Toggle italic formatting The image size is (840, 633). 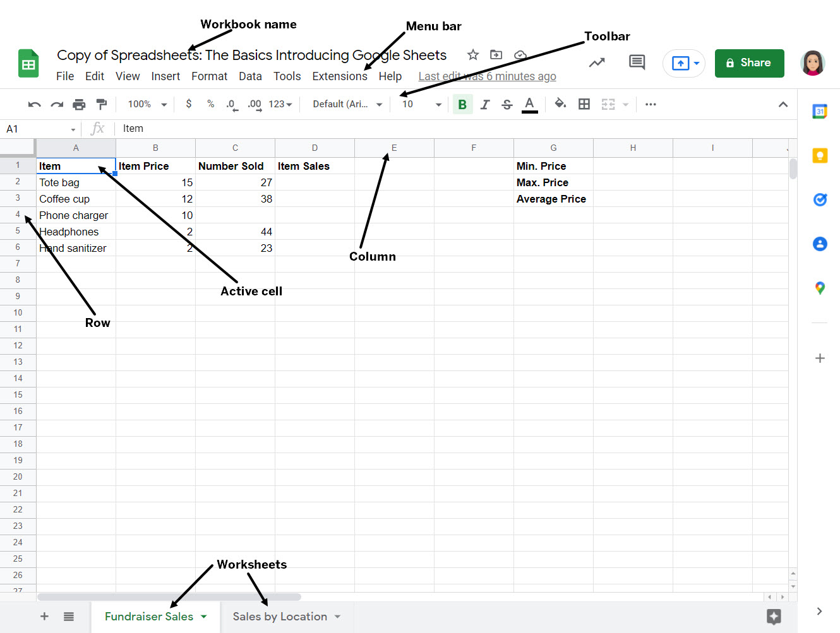(x=485, y=104)
